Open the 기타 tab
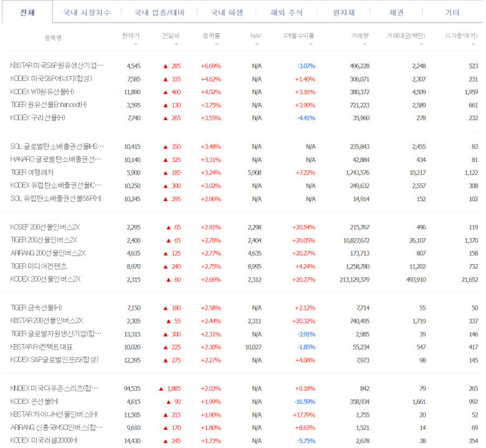Viewport: 486px width, 448px height. pos(452,12)
